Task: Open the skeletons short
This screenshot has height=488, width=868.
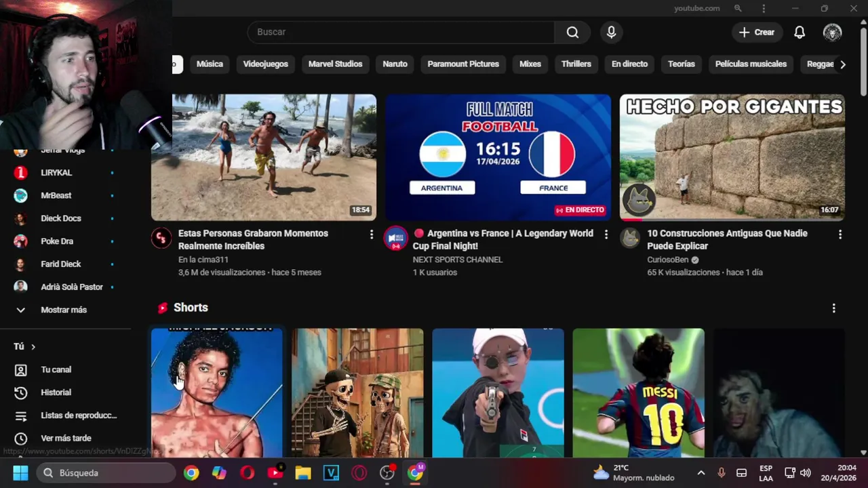Action: [357, 393]
